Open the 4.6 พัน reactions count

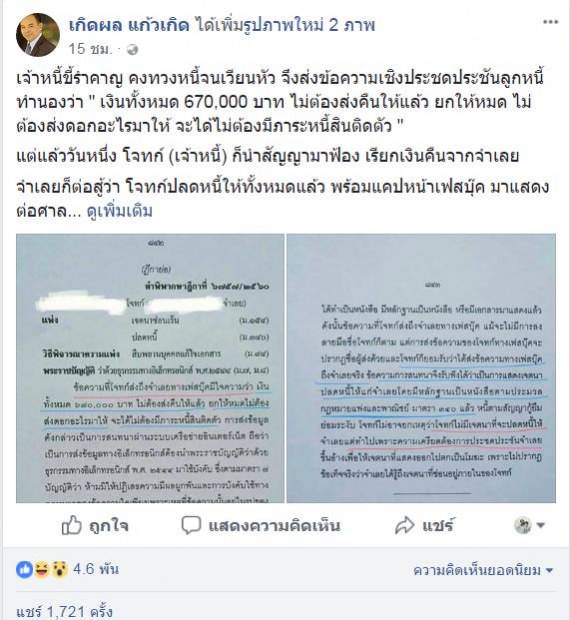tap(96, 569)
